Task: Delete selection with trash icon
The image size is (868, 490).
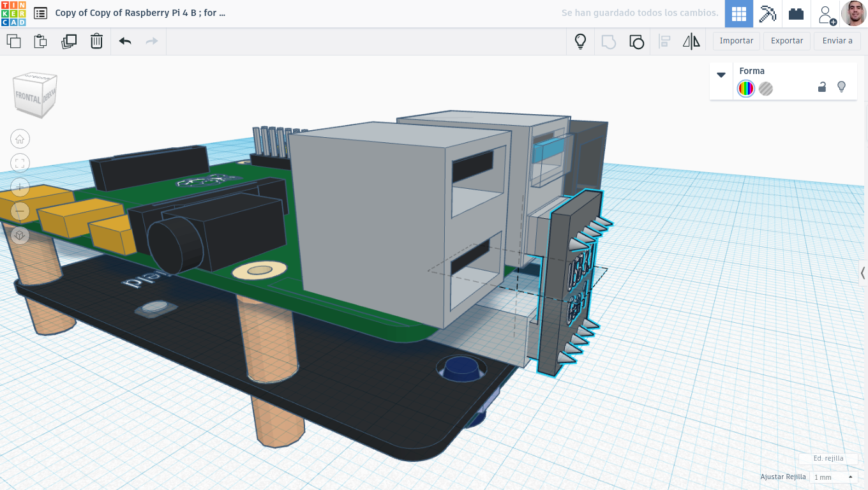Action: pos(96,41)
